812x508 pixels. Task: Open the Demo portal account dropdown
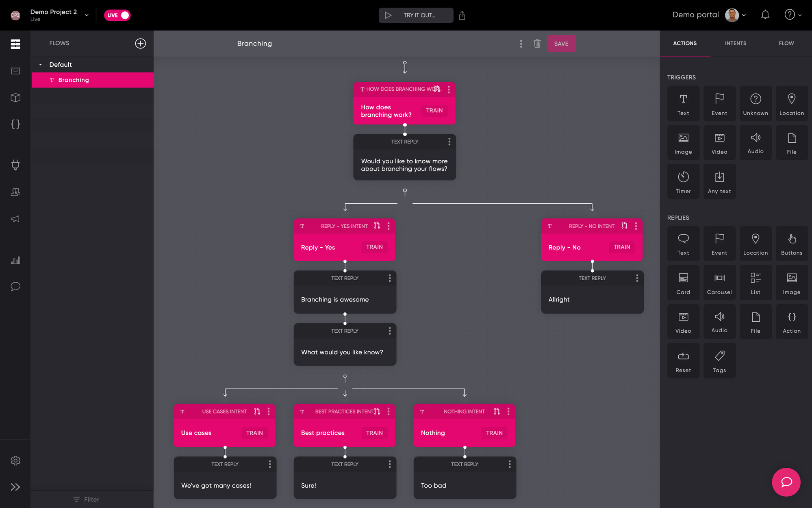click(744, 15)
